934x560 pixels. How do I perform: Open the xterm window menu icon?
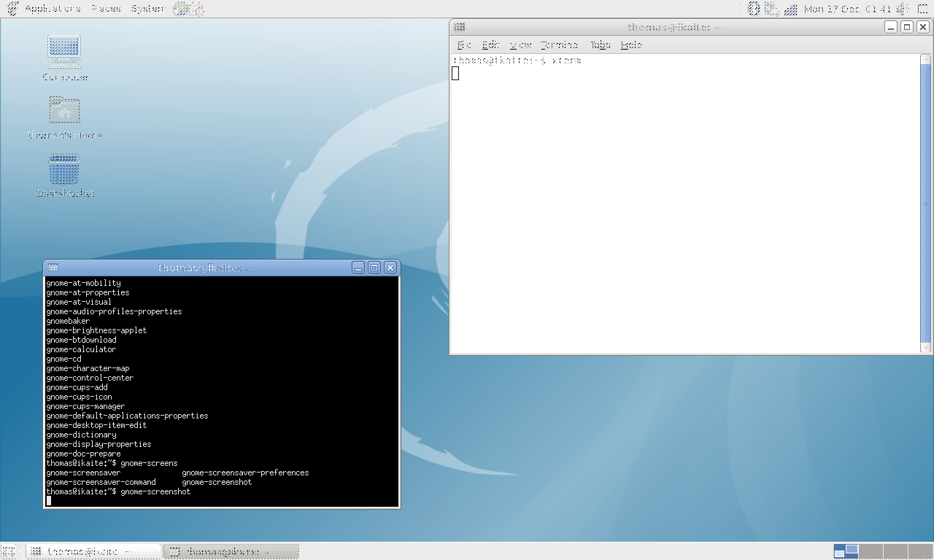tap(53, 268)
